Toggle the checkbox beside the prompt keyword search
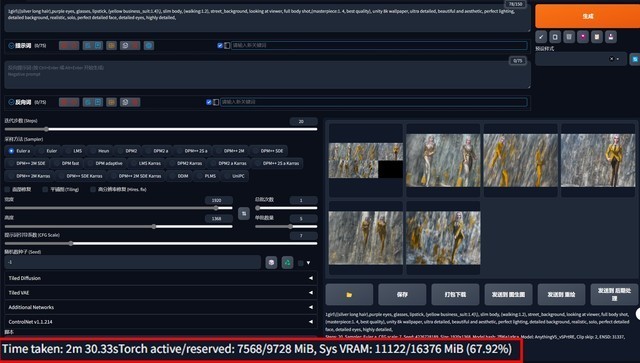Viewport: 640px width, 363px height. [220, 45]
